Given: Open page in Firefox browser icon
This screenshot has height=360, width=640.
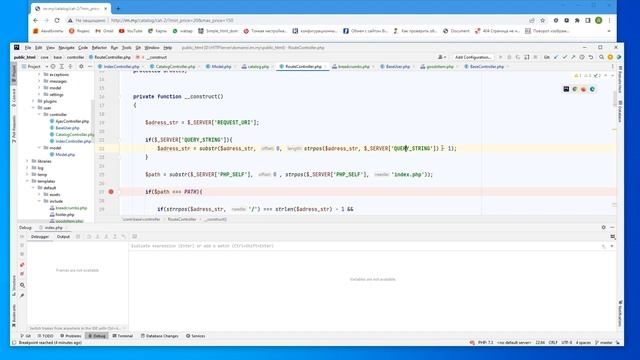Looking at the screenshot, I should [x=583, y=89].
